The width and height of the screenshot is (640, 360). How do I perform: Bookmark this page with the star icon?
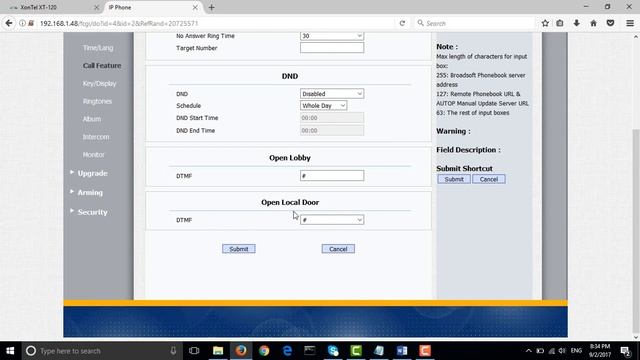coord(545,23)
